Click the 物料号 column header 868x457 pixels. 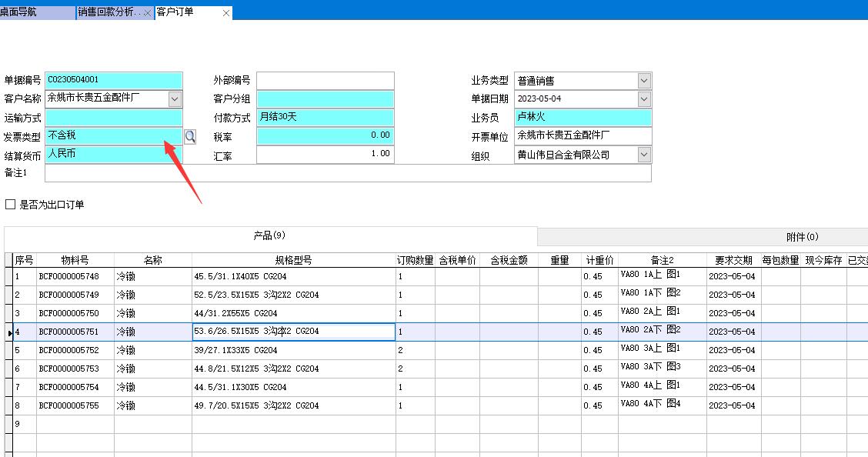(x=75, y=261)
